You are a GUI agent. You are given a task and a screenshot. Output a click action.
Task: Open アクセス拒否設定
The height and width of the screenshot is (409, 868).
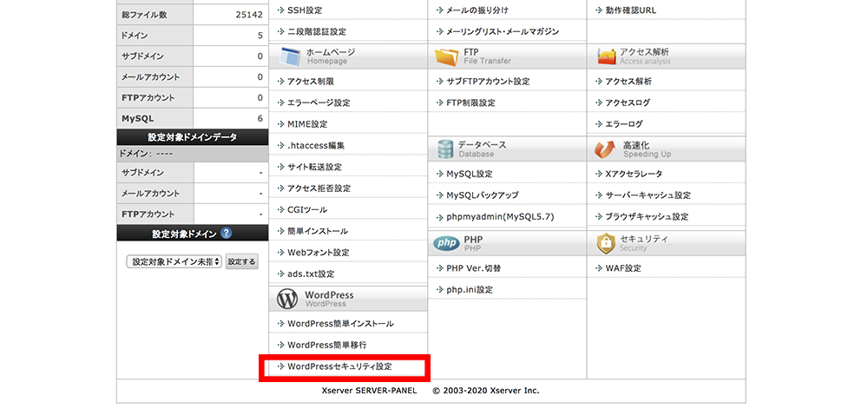click(319, 188)
